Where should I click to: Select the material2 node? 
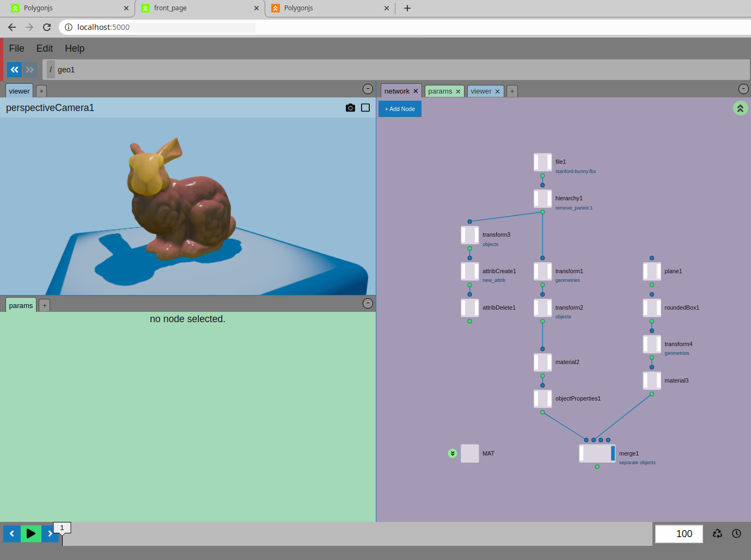tap(542, 362)
